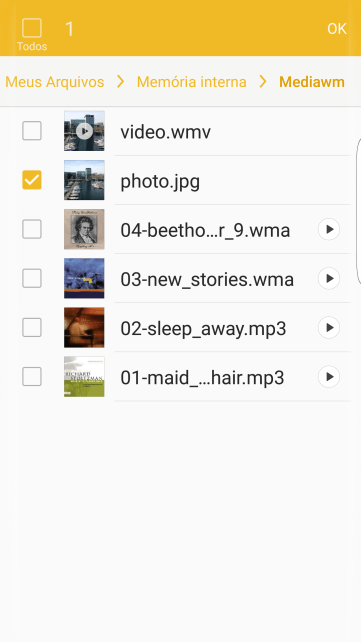
Task: Go to the Memória interna breadcrumb
Action: (x=192, y=82)
